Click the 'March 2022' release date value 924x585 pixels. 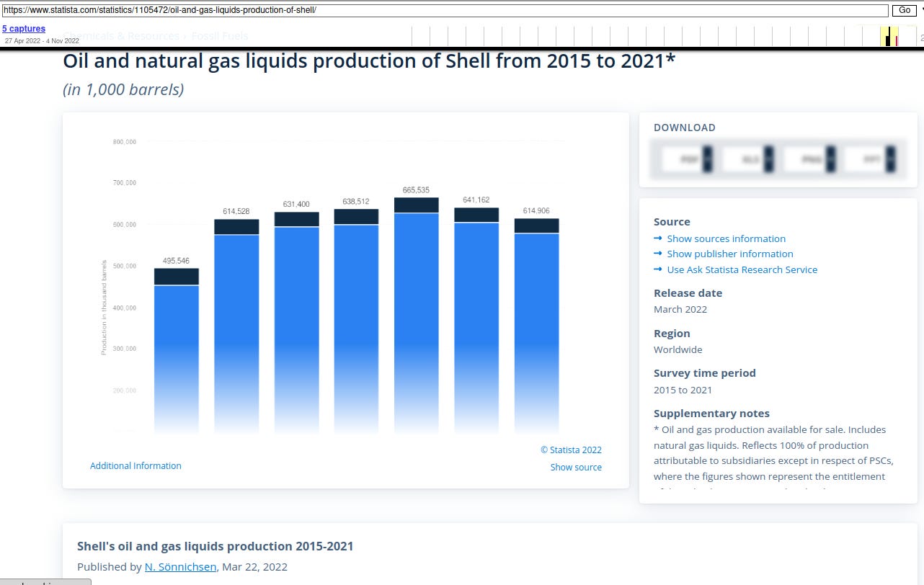click(680, 309)
